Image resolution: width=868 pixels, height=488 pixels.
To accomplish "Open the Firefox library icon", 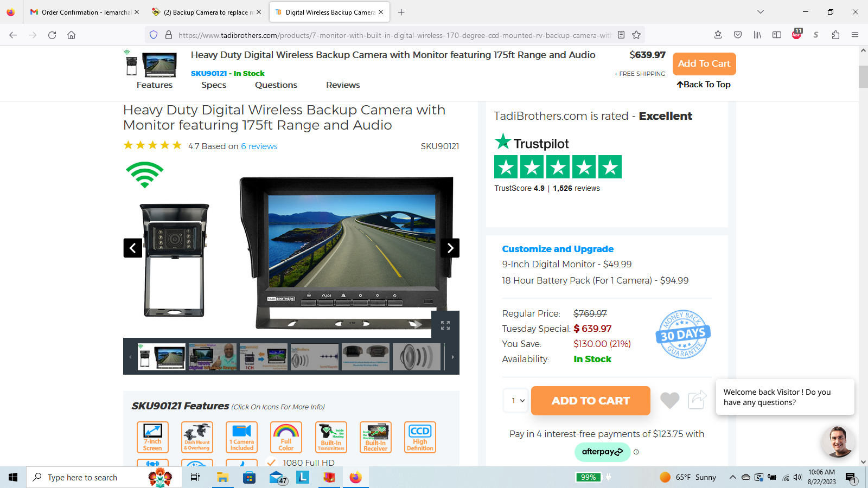I will pyautogui.click(x=757, y=35).
